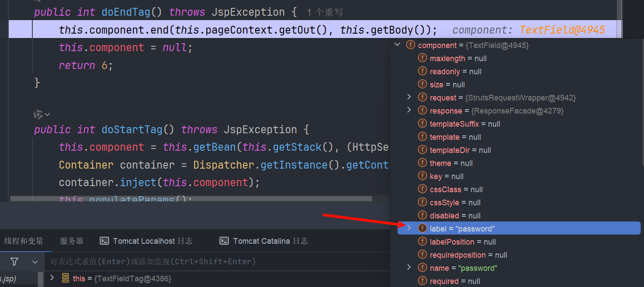Click the field icon beside maxlength
Screen dimensions: 644x287
tap(422, 58)
